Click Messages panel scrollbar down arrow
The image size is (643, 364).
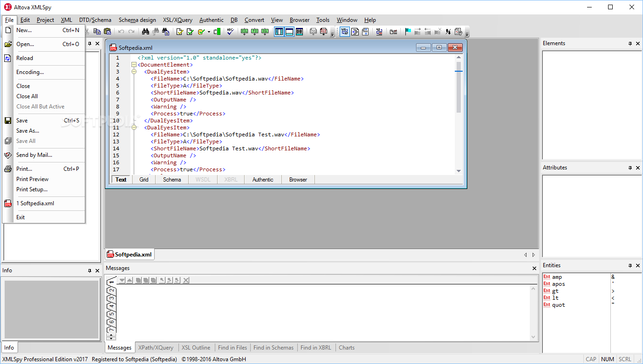(534, 337)
